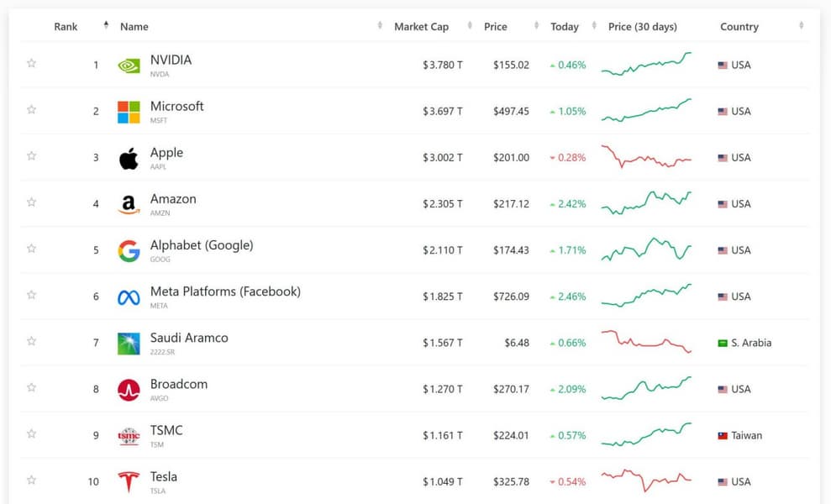Sort by Price column header
Viewport: 831px width, 504px height.
pos(496,27)
